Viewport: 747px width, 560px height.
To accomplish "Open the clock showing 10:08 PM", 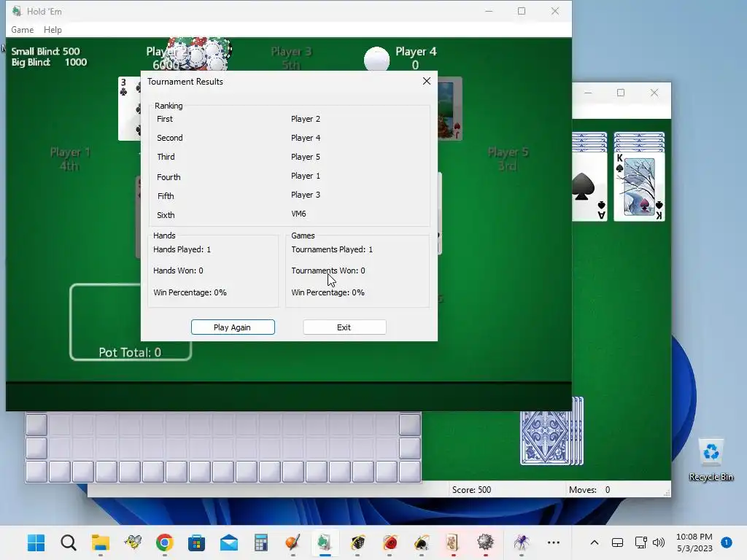I will pyautogui.click(x=694, y=542).
